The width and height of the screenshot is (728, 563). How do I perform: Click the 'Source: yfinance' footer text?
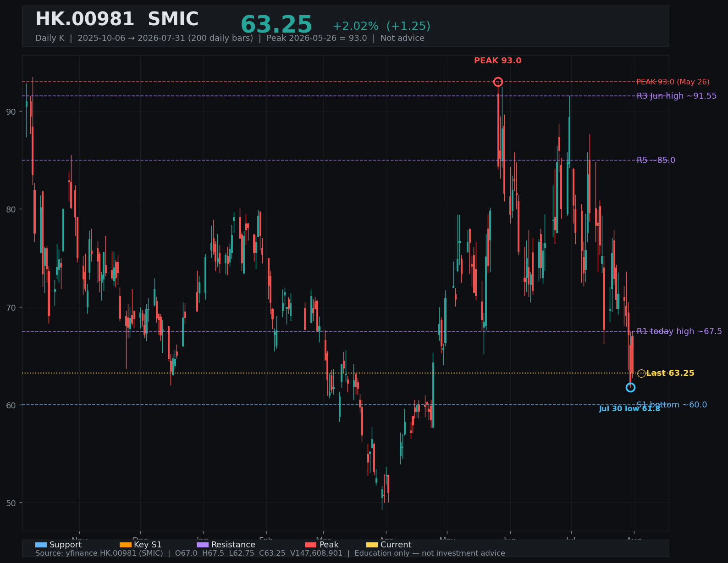(270, 553)
